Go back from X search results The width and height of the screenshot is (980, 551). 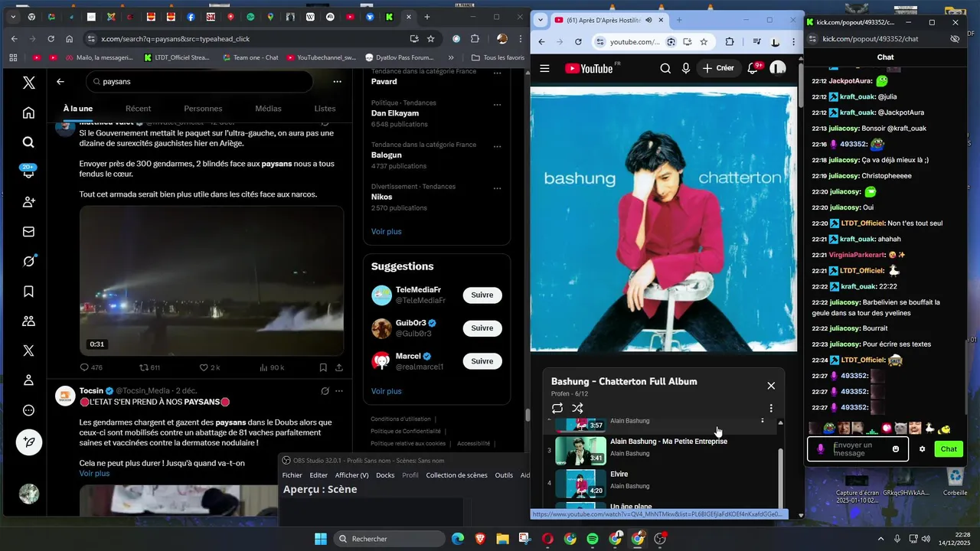tap(60, 81)
